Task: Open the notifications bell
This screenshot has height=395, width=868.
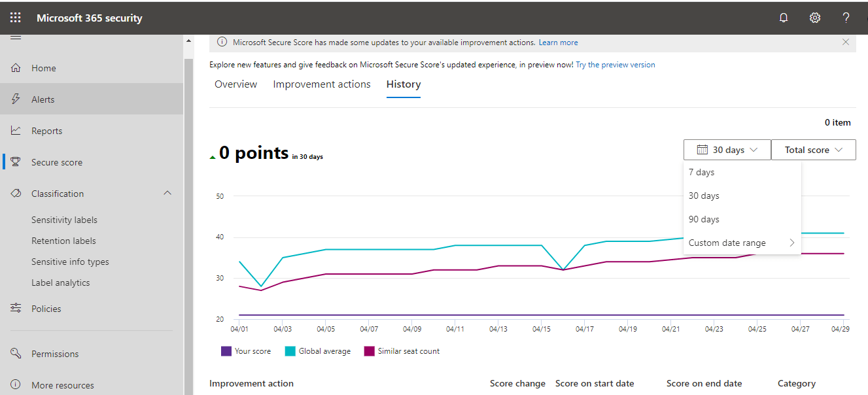Action: pos(784,18)
